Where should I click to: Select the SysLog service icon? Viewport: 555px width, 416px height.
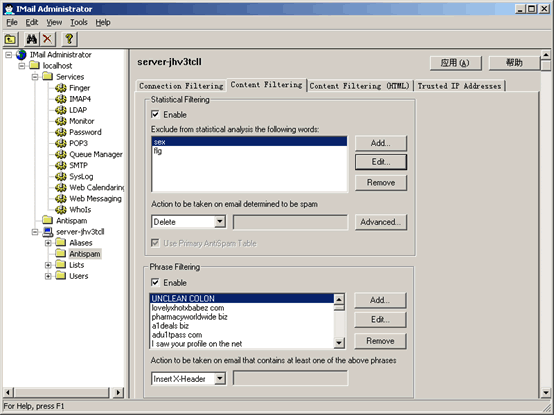[61, 176]
